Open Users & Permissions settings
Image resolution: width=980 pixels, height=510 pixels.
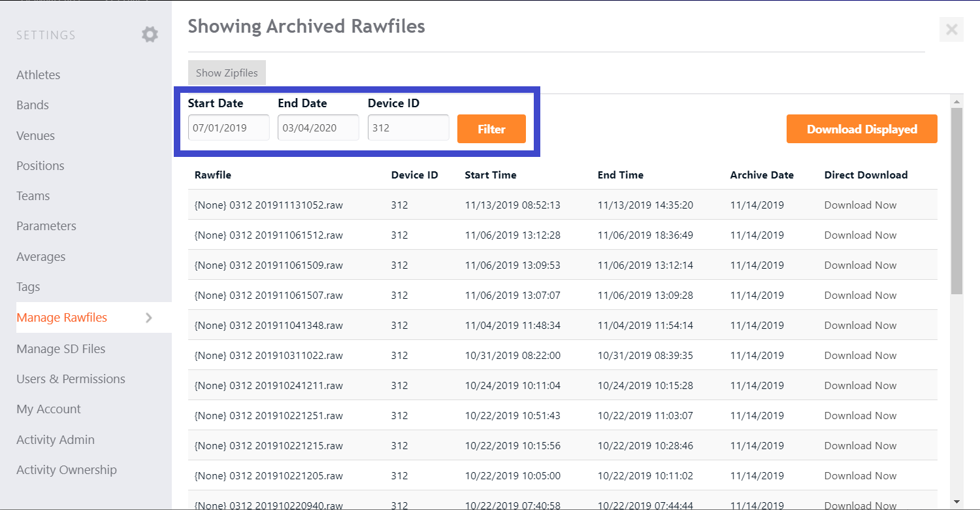[71, 379]
